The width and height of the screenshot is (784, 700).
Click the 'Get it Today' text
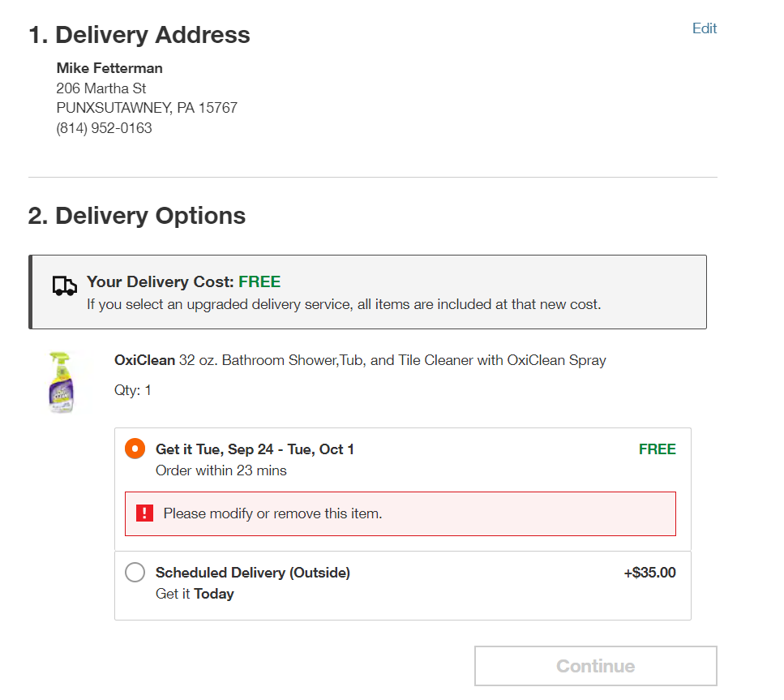tap(195, 594)
